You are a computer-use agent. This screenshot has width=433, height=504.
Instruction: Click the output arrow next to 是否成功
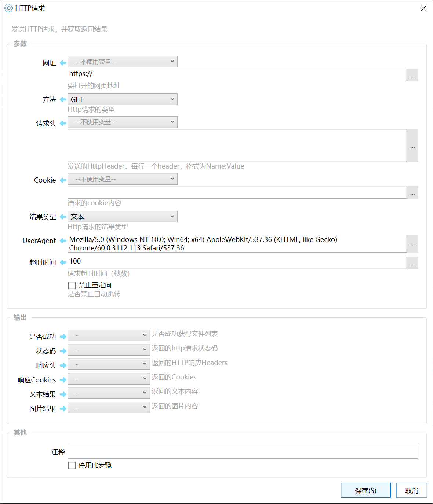(x=63, y=336)
